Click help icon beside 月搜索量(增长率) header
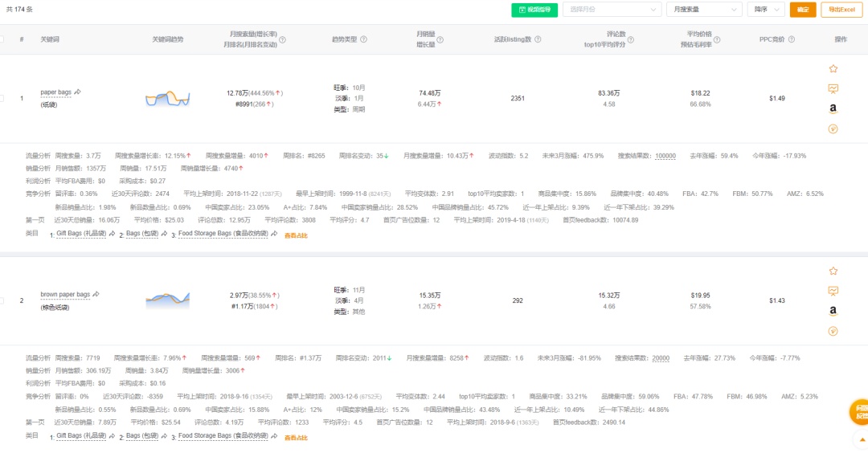Screen dimensions: 868x453 [x=282, y=40]
